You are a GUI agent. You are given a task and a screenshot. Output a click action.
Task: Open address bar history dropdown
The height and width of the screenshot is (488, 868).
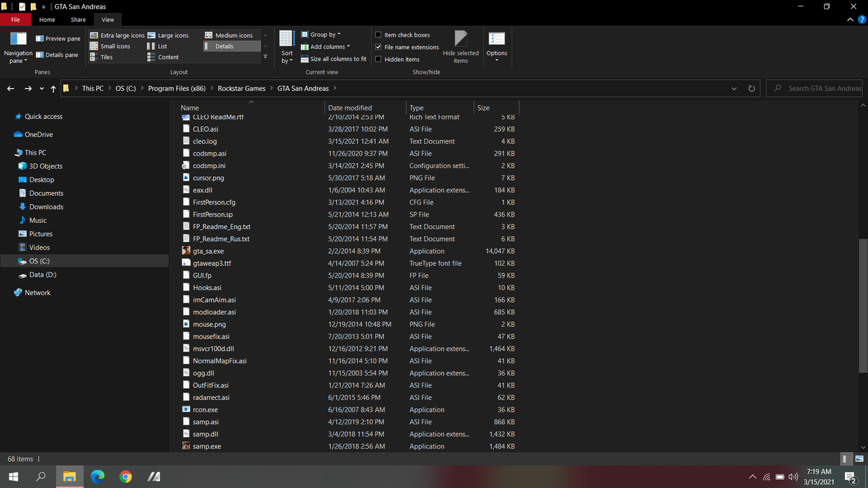734,89
